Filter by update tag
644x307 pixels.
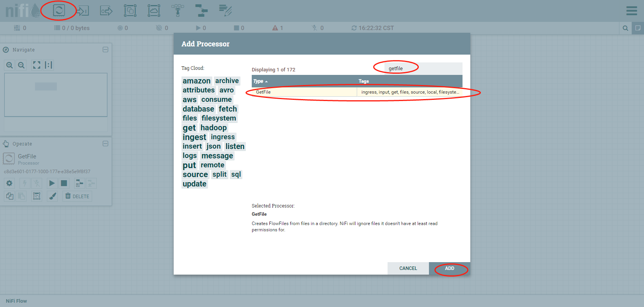coord(194,184)
